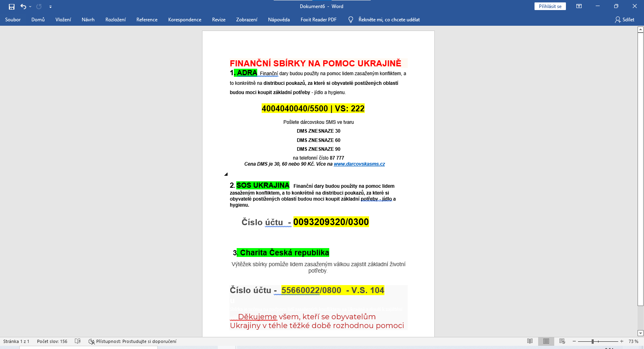This screenshot has height=349, width=644.
Task: Click the zoom out minus button
Action: click(x=574, y=341)
